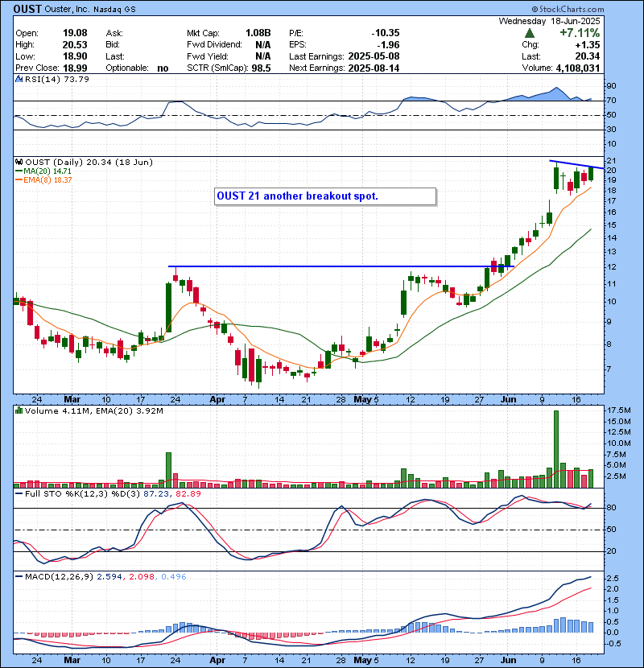The image size is (644, 668).
Task: Click the 'OUST 21 another breakout spot.' text box
Action: 324,196
